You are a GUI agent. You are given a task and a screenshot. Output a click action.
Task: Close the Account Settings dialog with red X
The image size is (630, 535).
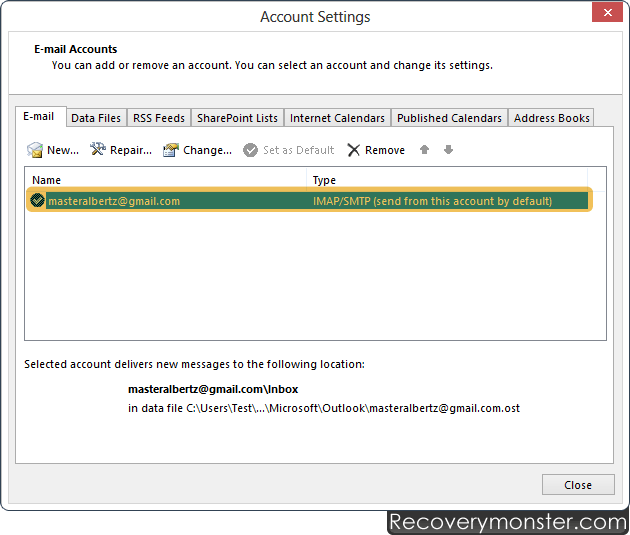click(607, 12)
